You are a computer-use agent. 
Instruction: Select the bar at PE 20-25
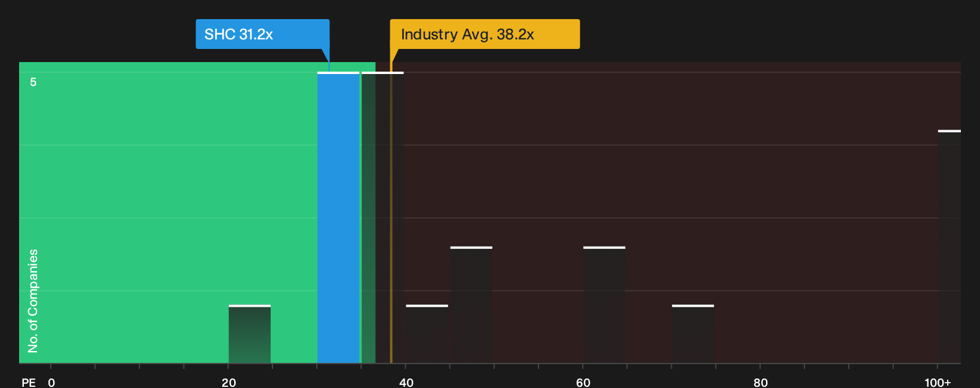tap(250, 334)
